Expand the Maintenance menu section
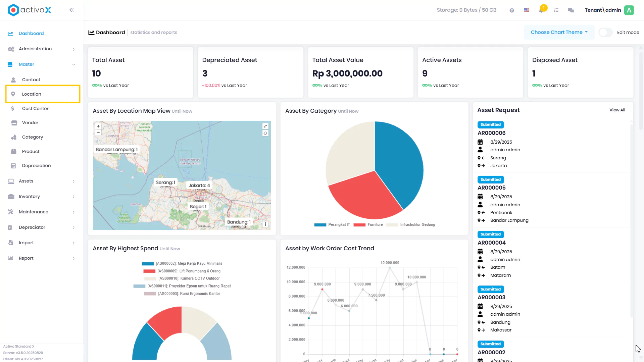Viewport: 644px width, 362px height. tap(42, 212)
